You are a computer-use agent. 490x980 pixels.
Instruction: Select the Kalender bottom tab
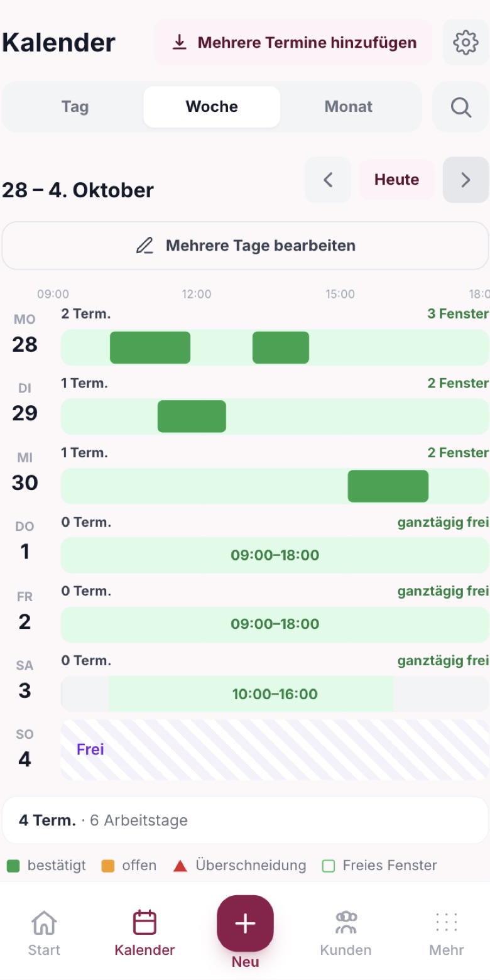[x=144, y=933]
